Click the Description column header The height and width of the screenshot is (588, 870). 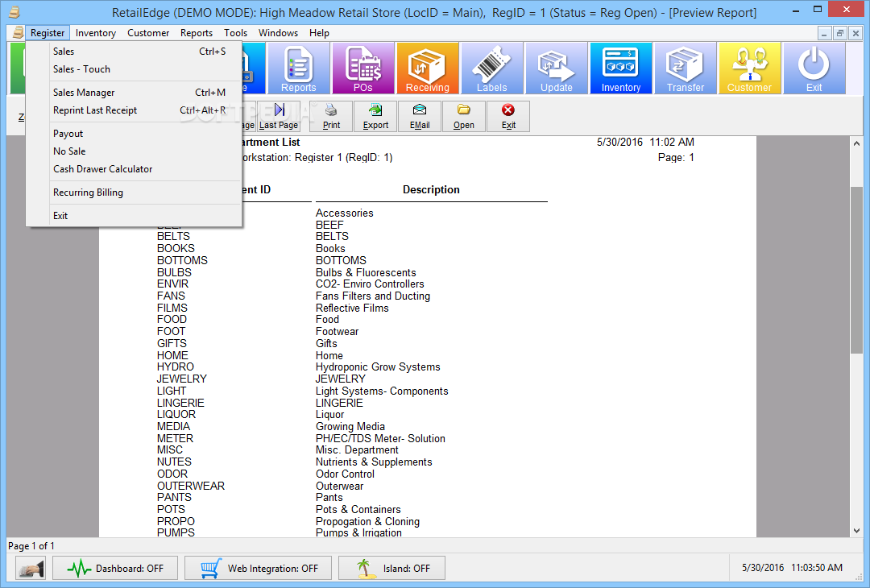431,190
